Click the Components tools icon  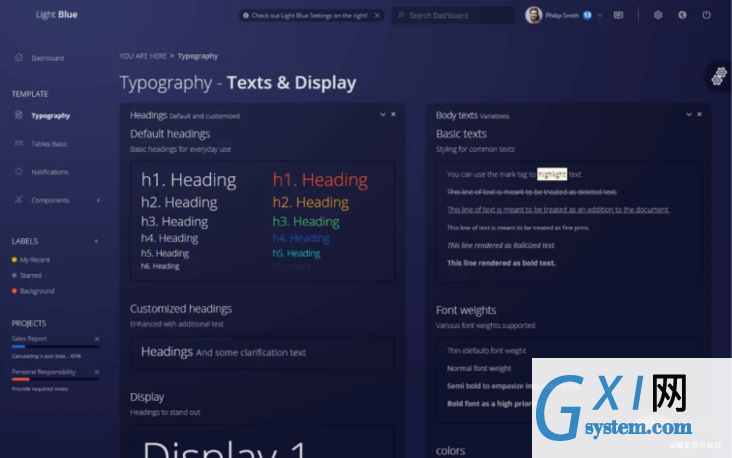tap(19, 199)
